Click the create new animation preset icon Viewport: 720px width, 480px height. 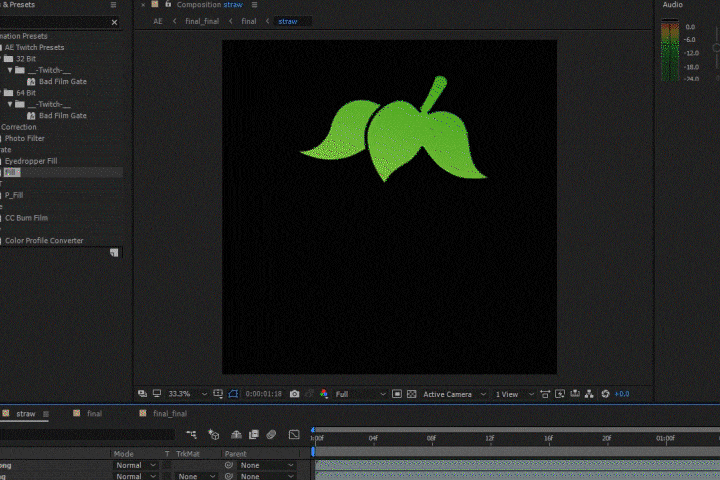click(x=114, y=252)
